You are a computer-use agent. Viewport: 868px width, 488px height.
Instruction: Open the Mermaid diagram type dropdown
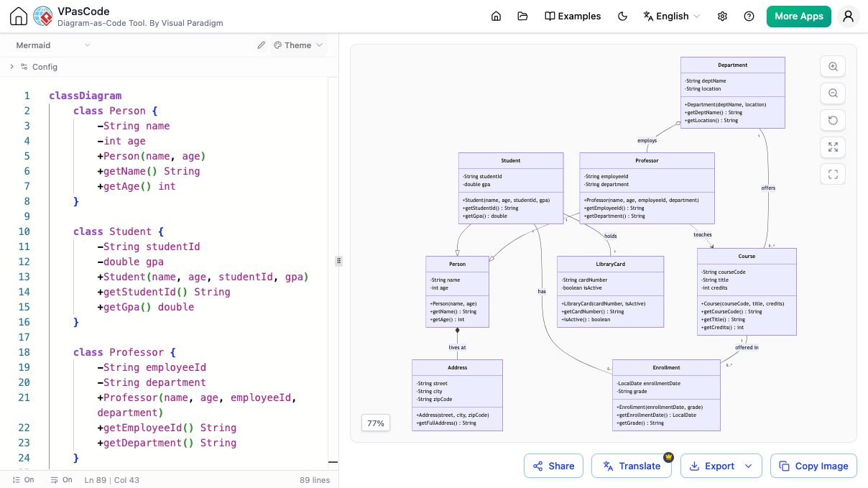53,45
